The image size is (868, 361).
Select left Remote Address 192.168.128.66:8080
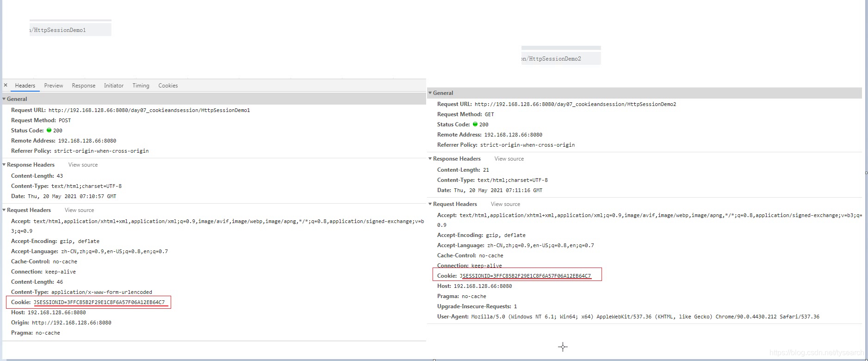coord(87,141)
